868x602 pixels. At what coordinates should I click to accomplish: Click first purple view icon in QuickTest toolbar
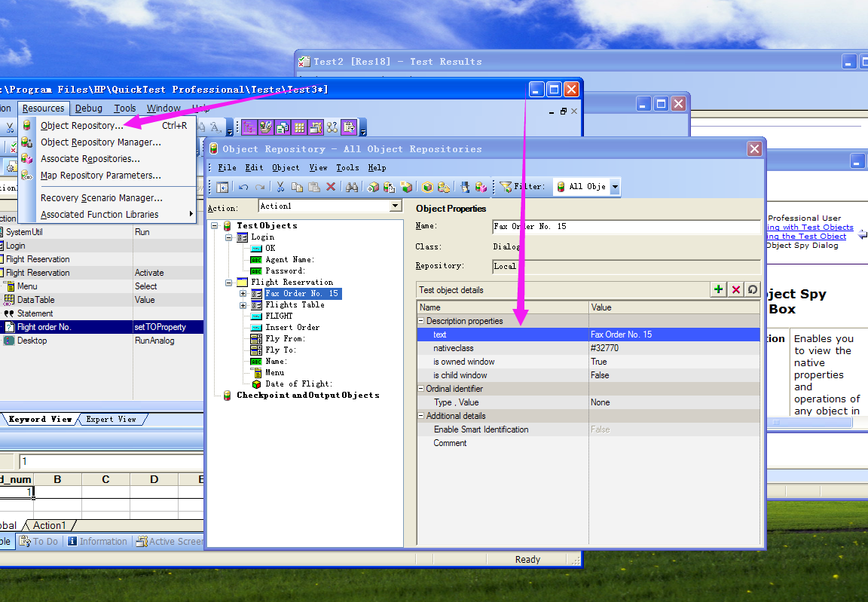[x=249, y=128]
